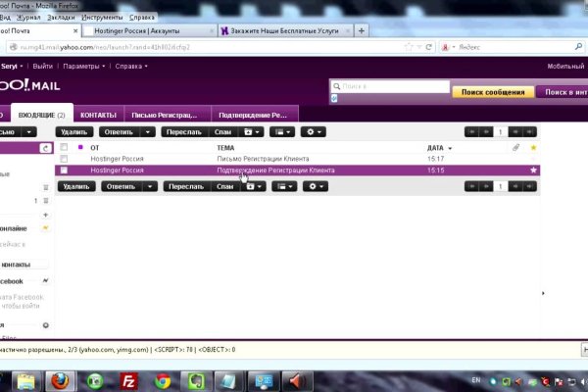
Task: Open the view layout icon in the top toolbar
Action: (x=282, y=132)
